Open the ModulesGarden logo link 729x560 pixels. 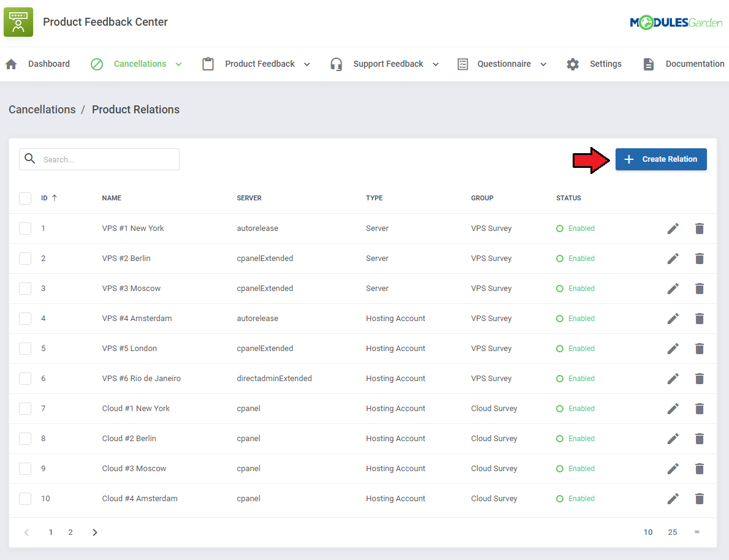676,22
